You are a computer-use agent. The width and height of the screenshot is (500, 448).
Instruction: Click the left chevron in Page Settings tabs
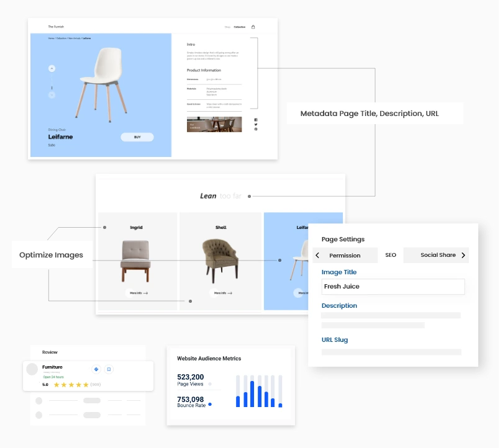coord(317,255)
